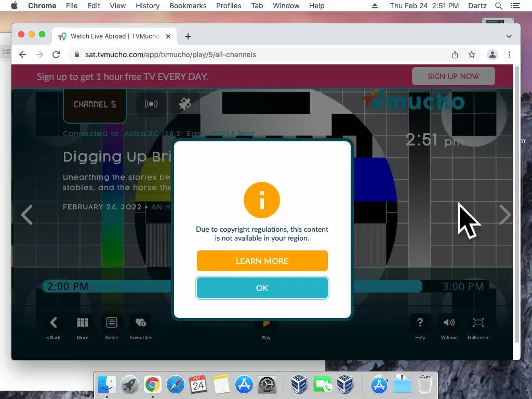Open Chrome's three-dot menu

click(x=509, y=55)
